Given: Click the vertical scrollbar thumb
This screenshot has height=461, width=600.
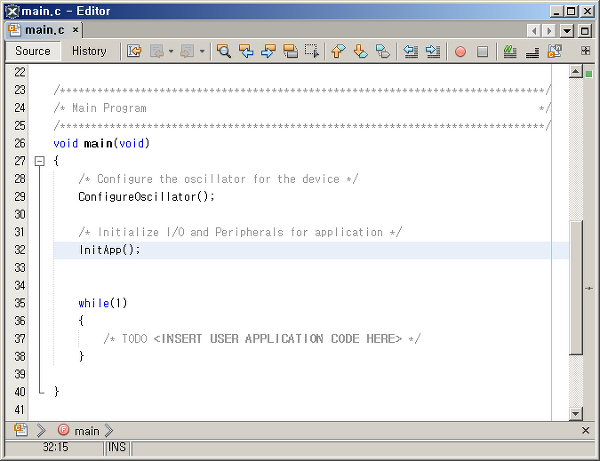Looking at the screenshot, I should tap(576, 288).
